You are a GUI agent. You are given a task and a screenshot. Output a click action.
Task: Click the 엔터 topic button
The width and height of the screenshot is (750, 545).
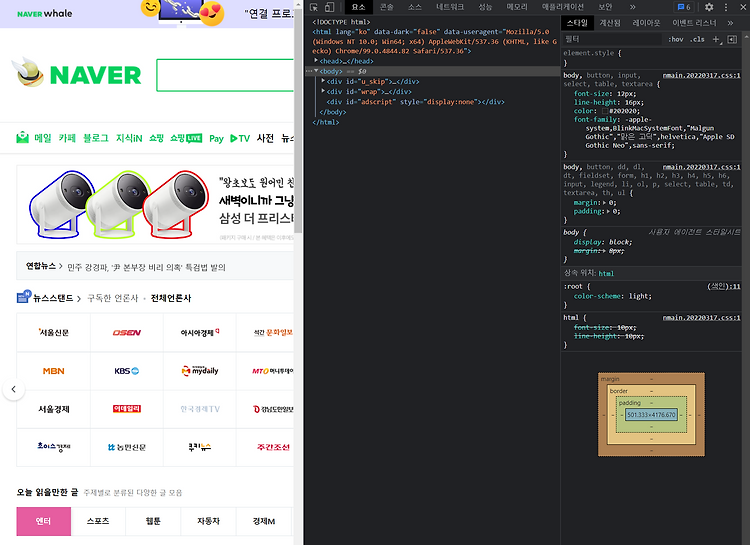tap(44, 521)
